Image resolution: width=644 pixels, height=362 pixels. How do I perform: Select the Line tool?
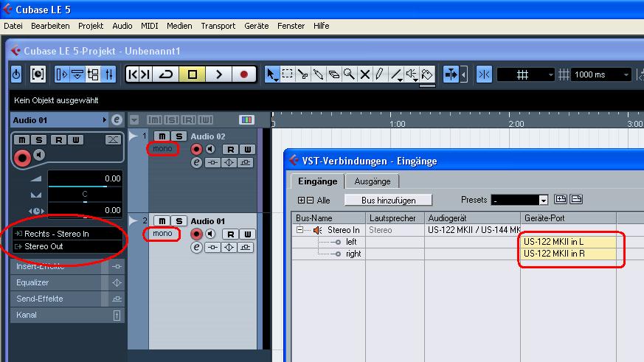396,74
